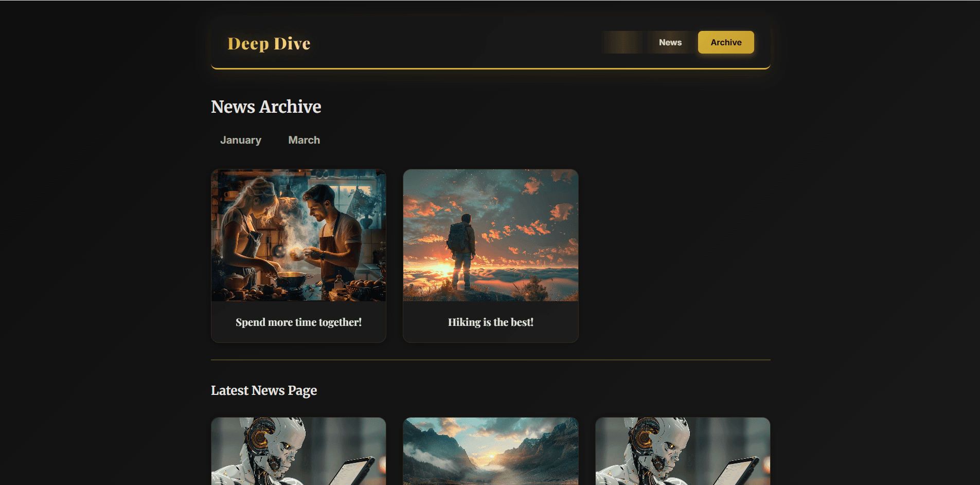
Task: Select the gold Archive nav button
Action: pos(725,42)
